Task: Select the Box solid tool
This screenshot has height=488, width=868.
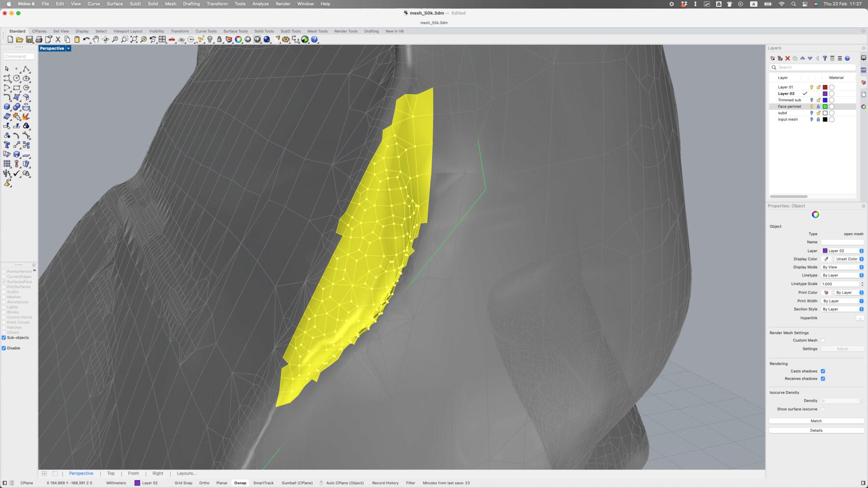Action: [7, 107]
